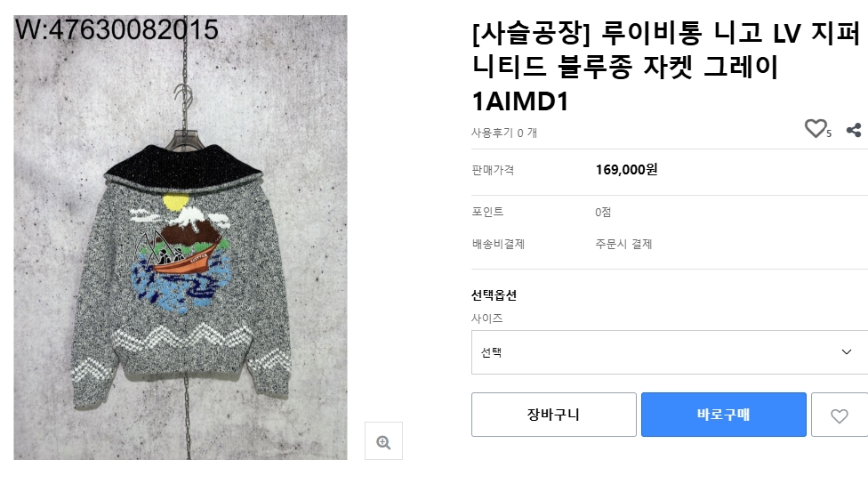Screen dimensions: 868x484
Task: Click the 169,000원 price value
Action: pos(626,170)
